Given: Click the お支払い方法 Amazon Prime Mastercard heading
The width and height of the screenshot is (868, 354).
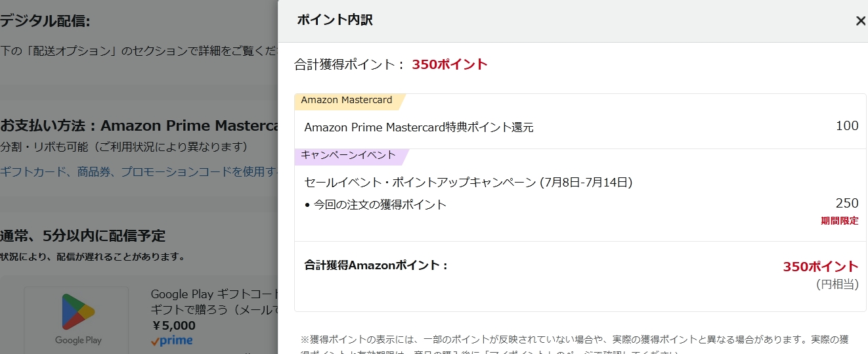Looking at the screenshot, I should 139,125.
